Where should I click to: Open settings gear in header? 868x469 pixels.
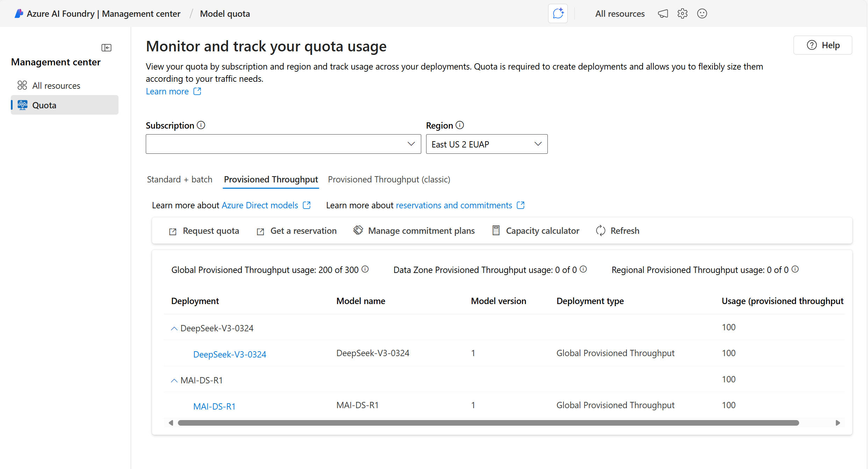pyautogui.click(x=682, y=14)
